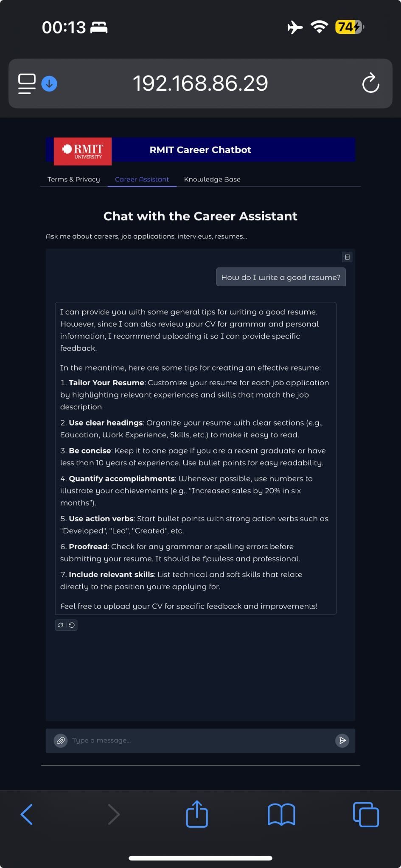Show all open Safari tabs
The height and width of the screenshot is (868, 401).
coord(366,814)
